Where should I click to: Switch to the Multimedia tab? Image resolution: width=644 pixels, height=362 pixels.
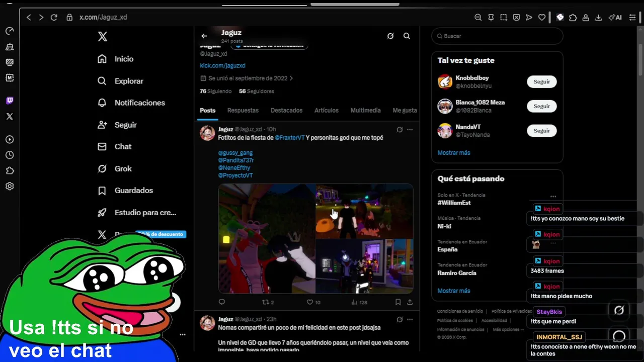click(366, 111)
